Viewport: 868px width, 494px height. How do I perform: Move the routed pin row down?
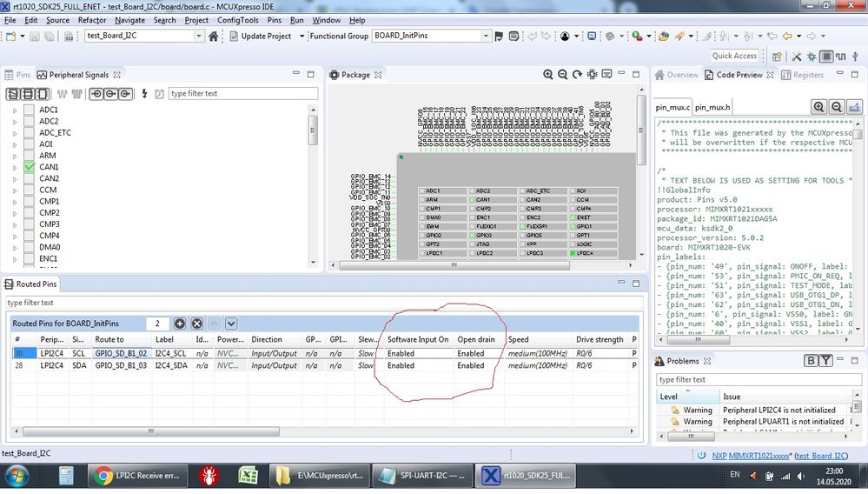[x=231, y=324]
